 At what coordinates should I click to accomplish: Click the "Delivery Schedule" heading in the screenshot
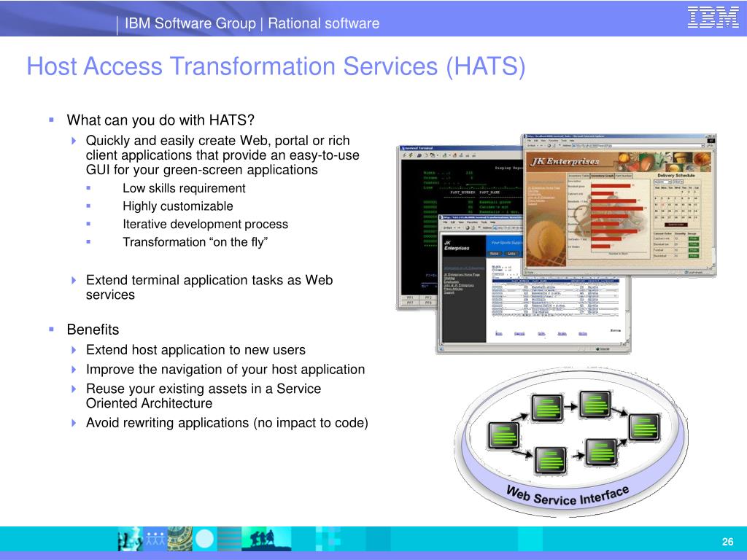point(676,176)
